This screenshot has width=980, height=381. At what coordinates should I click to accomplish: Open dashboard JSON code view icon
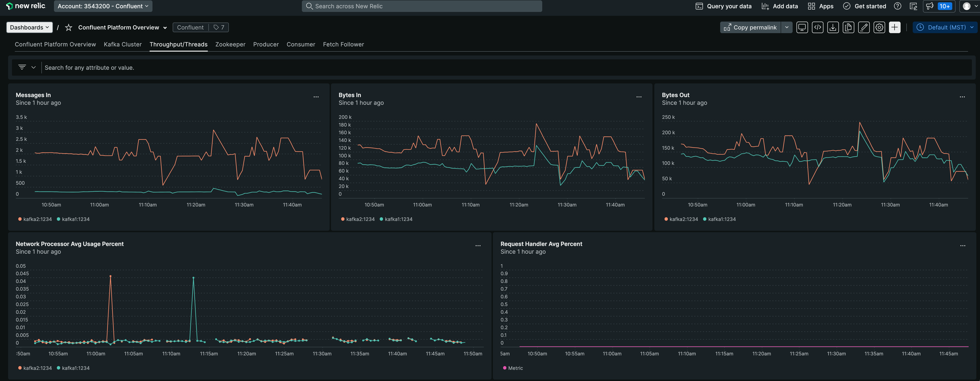[x=818, y=27]
